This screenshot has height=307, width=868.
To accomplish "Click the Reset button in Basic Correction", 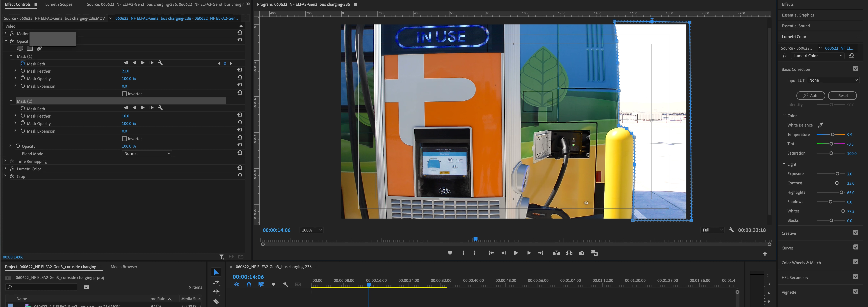I will (x=842, y=96).
